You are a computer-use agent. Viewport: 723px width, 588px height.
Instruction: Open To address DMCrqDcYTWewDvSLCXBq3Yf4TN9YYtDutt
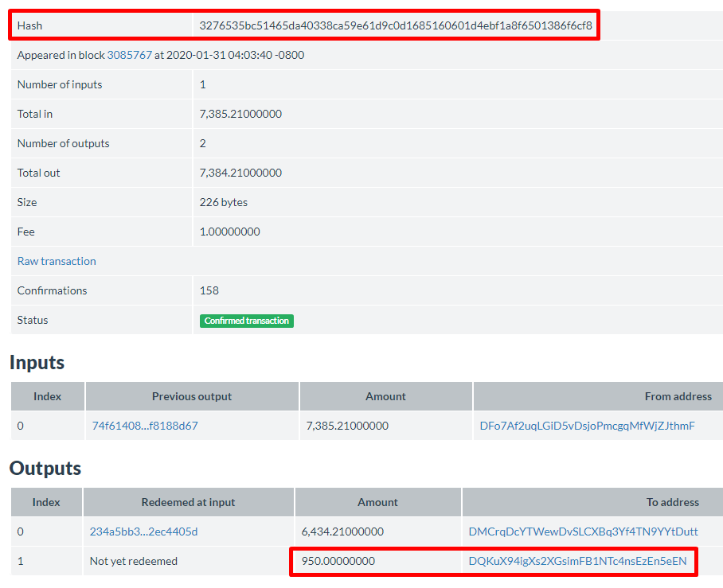click(584, 532)
